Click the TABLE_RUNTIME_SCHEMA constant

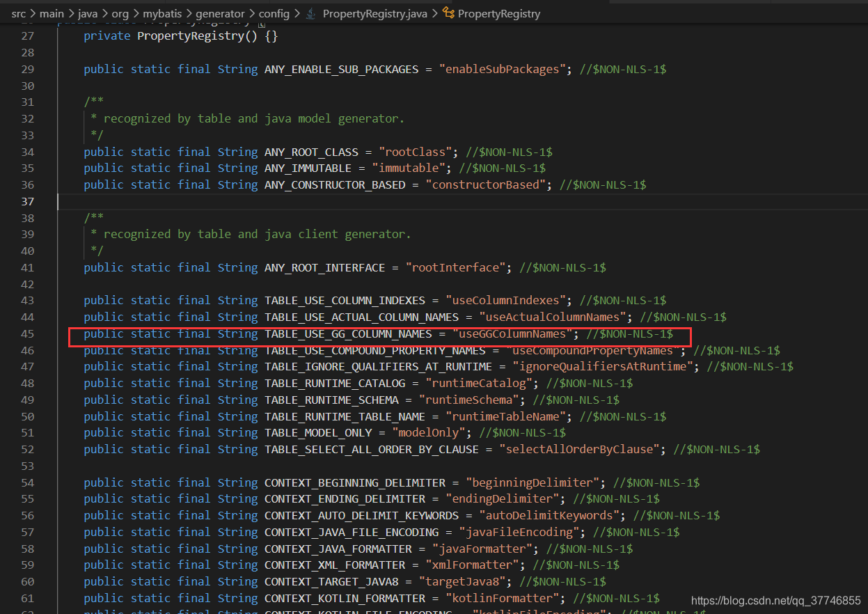331,400
